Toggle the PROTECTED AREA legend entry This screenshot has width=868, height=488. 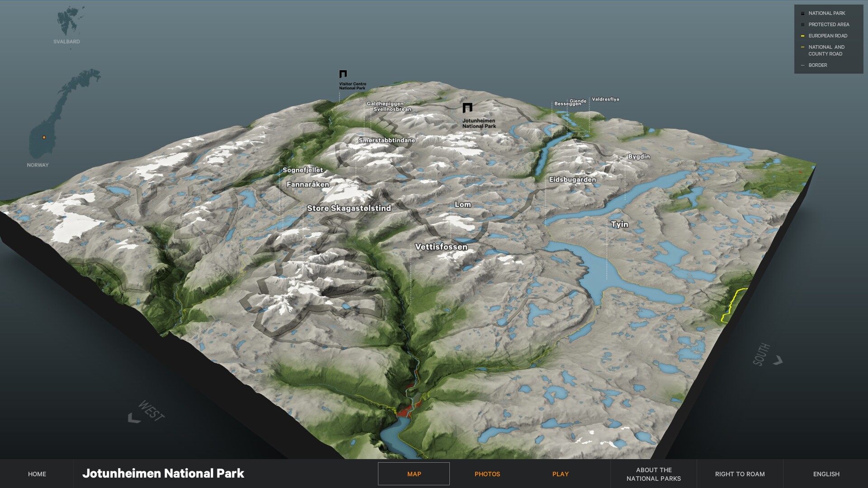coord(828,25)
